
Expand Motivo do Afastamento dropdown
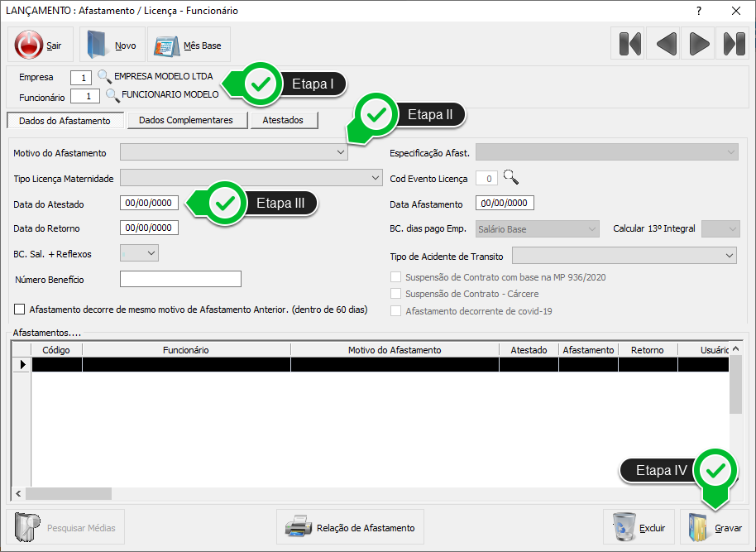click(341, 153)
